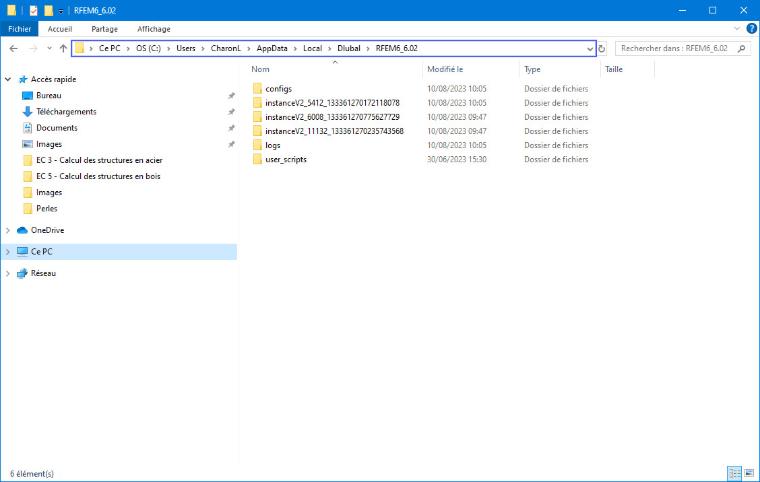760x482 pixels.
Task: Refresh the RFEM6_6.02 folder view
Action: click(x=602, y=48)
